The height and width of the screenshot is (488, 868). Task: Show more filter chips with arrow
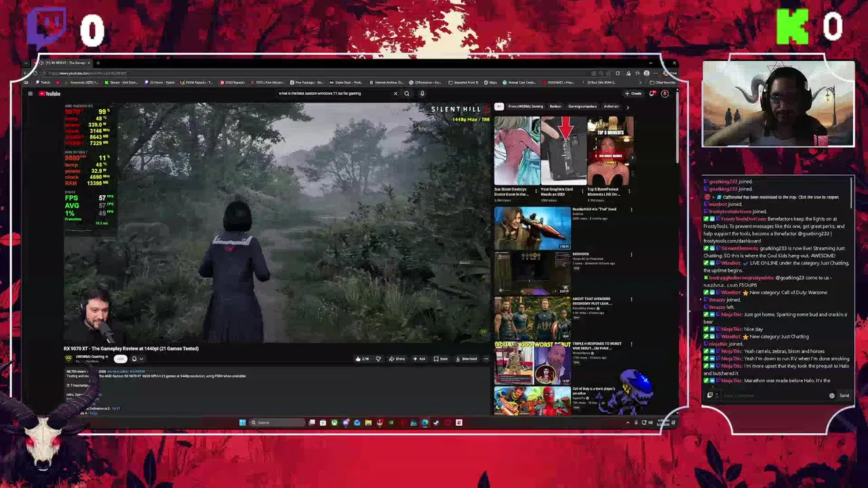627,106
